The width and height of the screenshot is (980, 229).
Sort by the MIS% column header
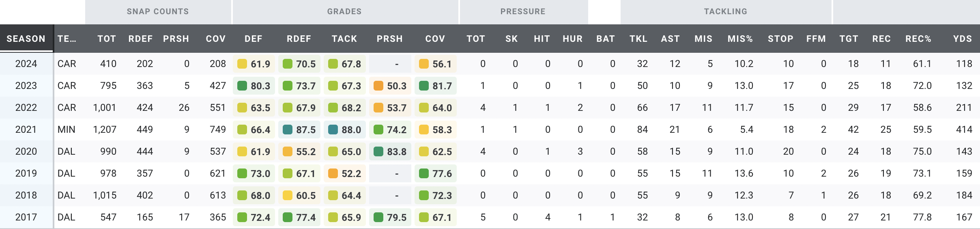click(x=740, y=39)
